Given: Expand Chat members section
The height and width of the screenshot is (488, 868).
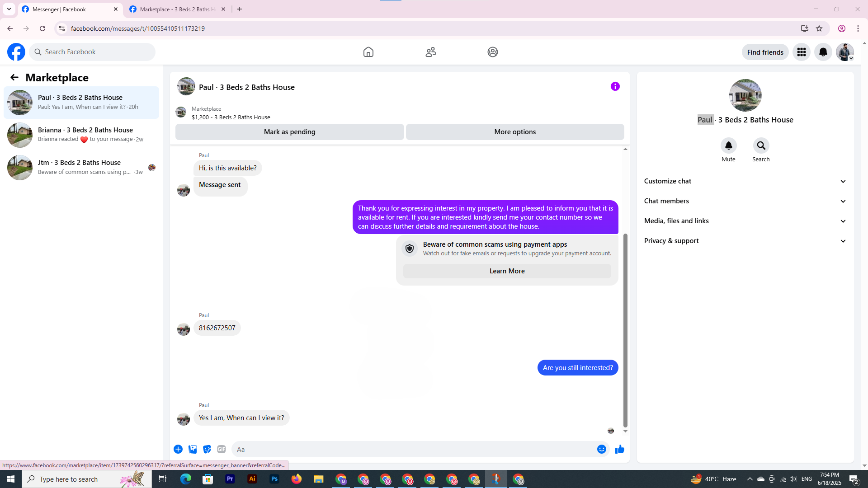Looking at the screenshot, I should click(745, 201).
